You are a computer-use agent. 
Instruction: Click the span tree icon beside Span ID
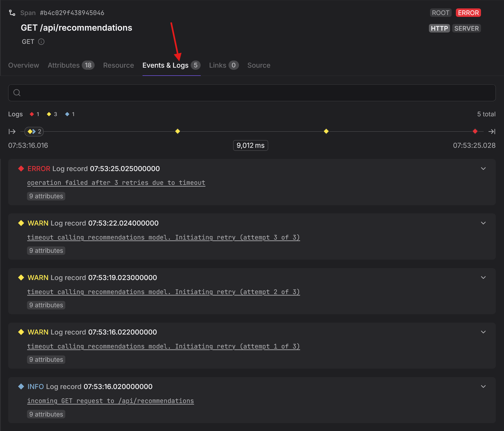[12, 13]
